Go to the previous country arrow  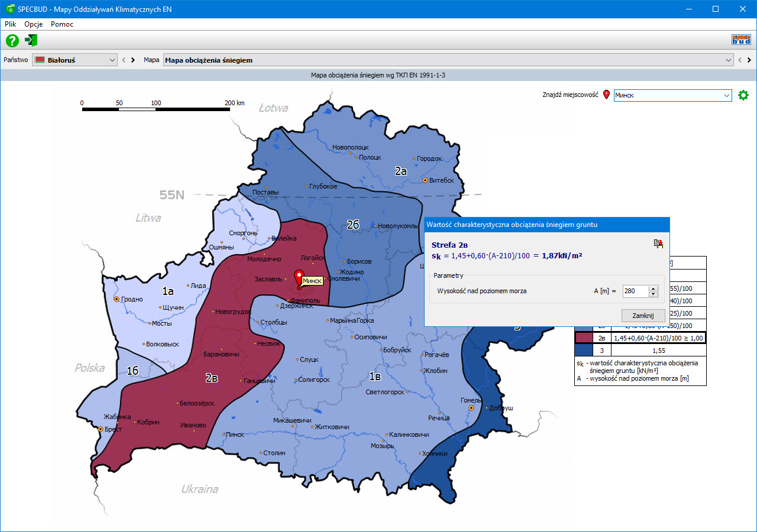pos(124,60)
